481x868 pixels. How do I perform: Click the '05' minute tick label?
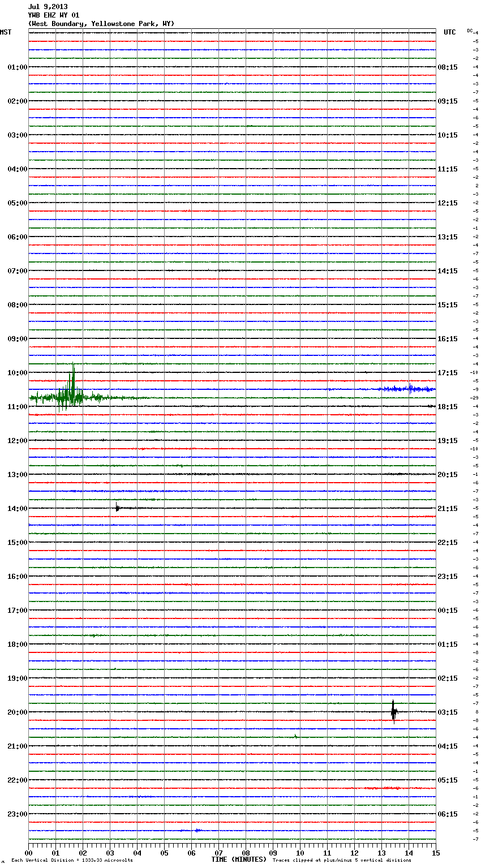(164, 853)
